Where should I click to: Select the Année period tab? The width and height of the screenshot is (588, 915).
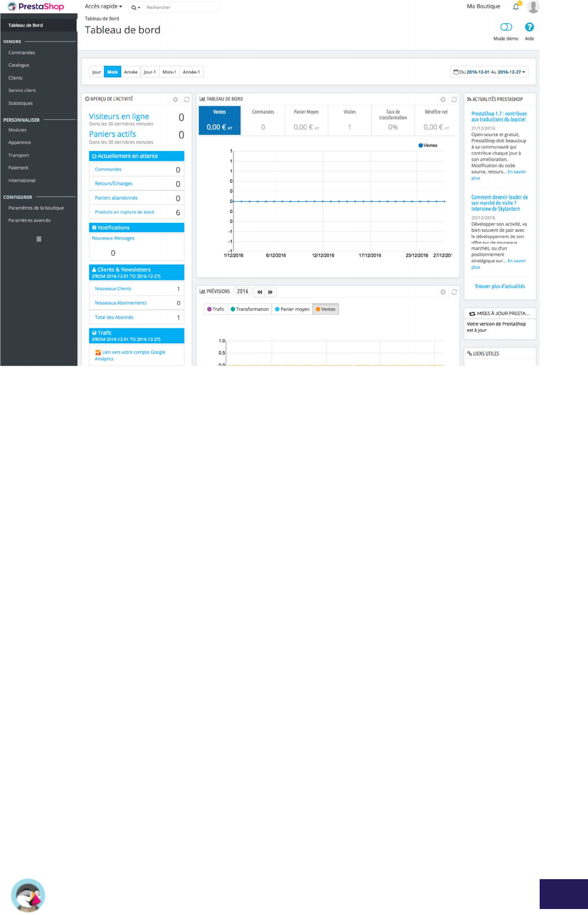pyautogui.click(x=131, y=72)
